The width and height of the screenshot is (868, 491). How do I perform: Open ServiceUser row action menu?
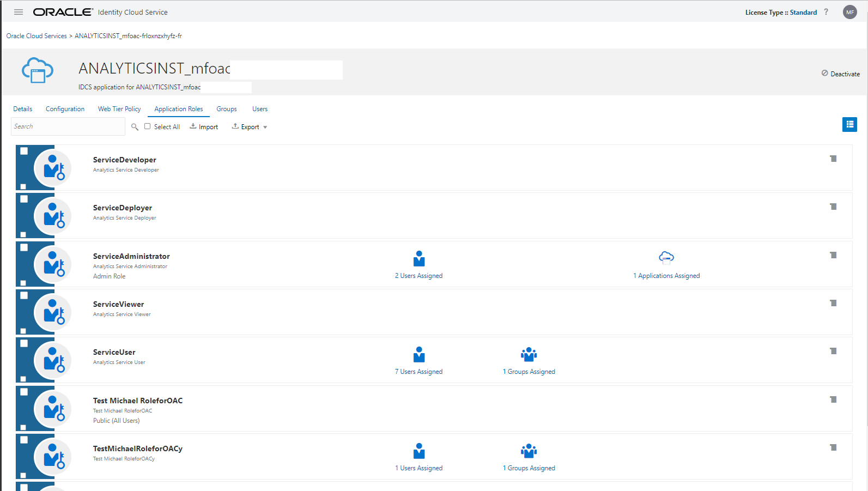(x=833, y=351)
